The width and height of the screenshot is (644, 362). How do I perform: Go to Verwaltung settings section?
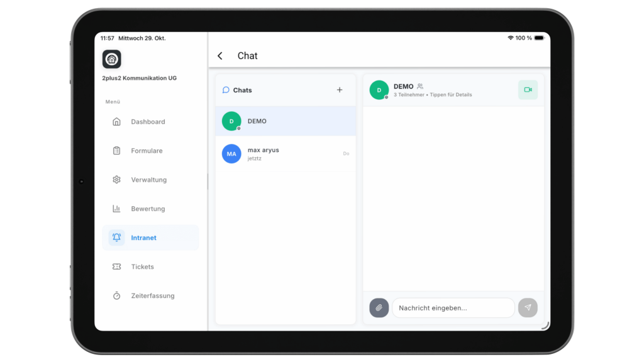pos(148,180)
